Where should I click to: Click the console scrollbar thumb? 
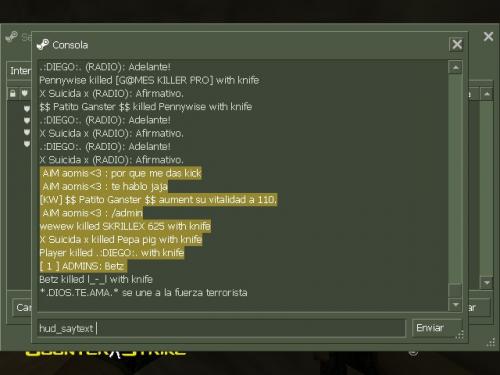point(455,291)
